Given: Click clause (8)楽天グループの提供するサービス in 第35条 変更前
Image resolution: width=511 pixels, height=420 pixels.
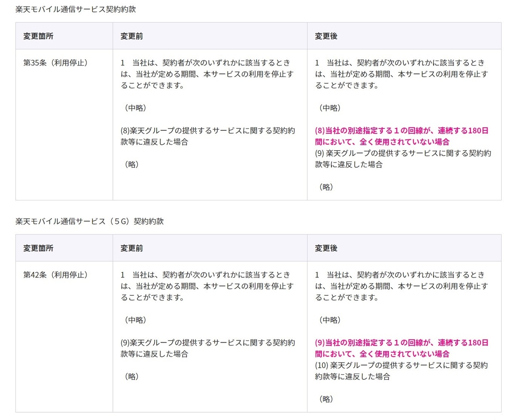Looking at the screenshot, I should pos(208,136).
